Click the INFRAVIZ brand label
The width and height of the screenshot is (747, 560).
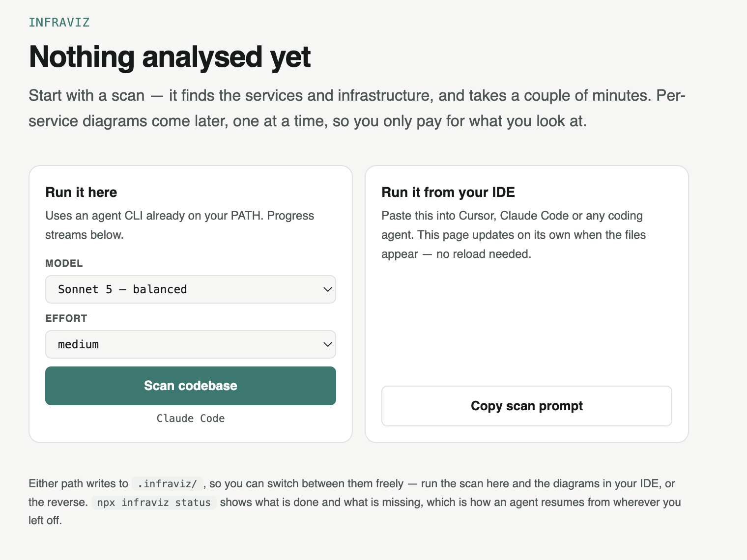point(59,22)
